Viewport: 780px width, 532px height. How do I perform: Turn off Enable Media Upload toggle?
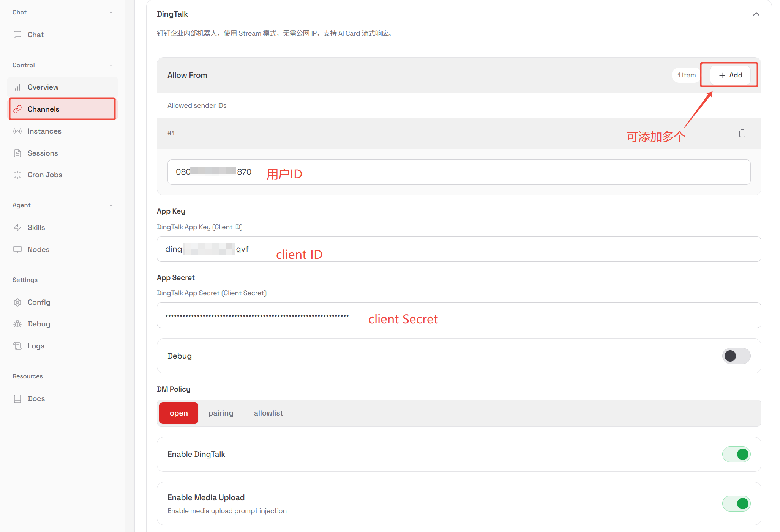click(736, 504)
